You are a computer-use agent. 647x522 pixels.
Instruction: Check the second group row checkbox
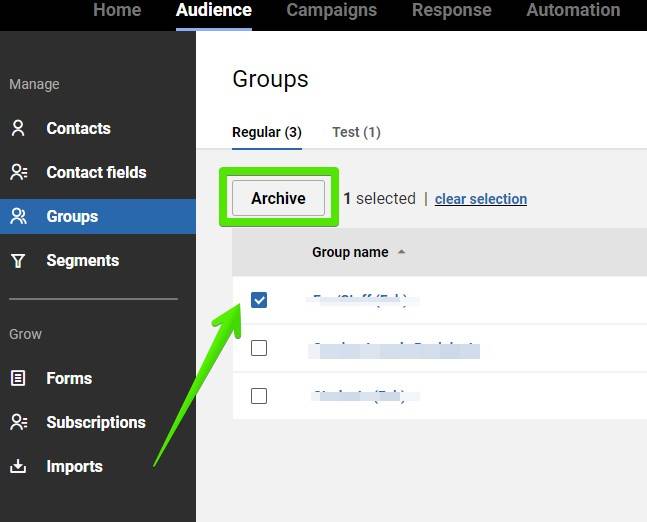point(259,348)
